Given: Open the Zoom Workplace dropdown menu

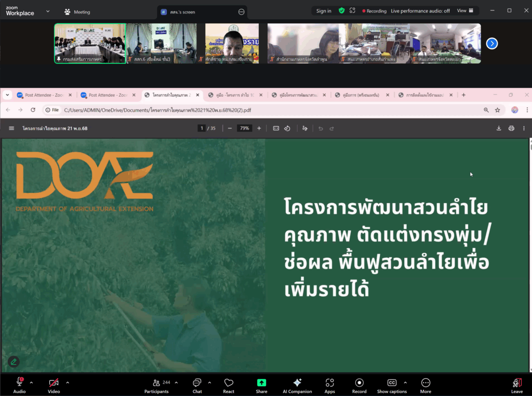Looking at the screenshot, I should (48, 11).
